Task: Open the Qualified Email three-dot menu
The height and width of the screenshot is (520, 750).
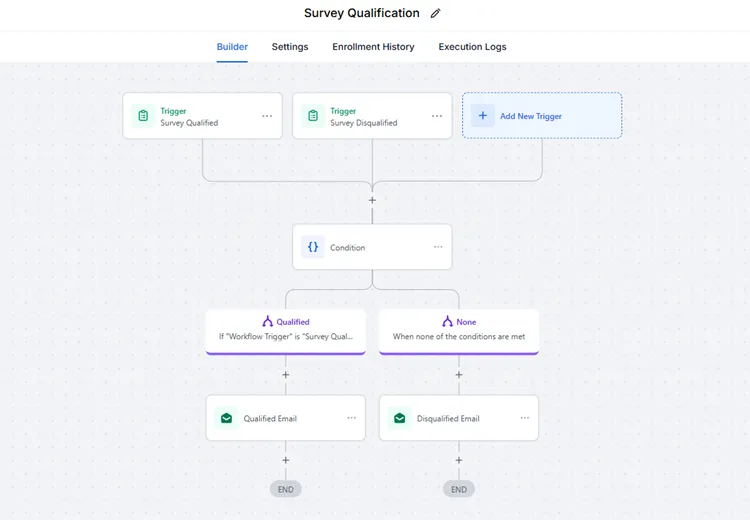Action: tap(351, 418)
